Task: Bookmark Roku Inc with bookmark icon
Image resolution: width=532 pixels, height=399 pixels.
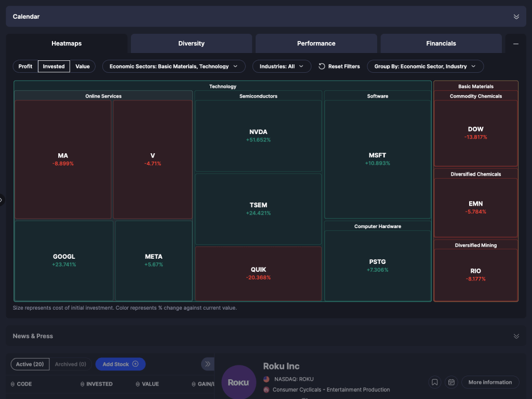Action: click(435, 382)
